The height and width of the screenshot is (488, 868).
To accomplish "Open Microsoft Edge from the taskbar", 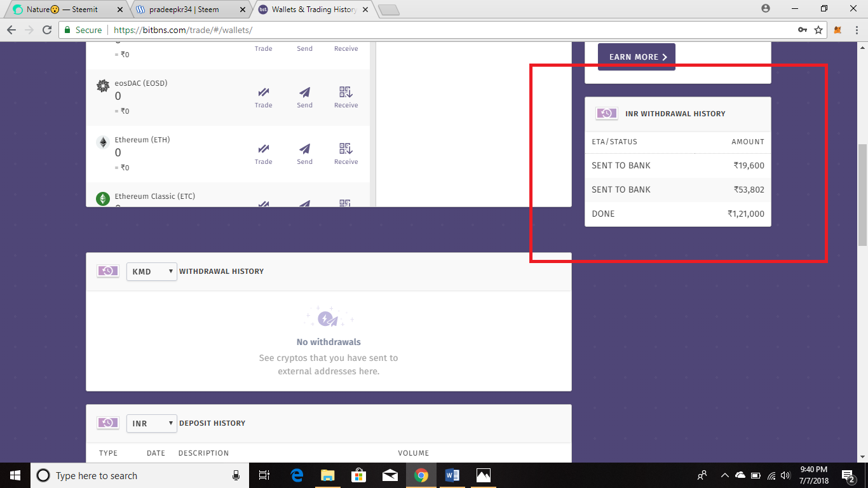I will click(297, 475).
